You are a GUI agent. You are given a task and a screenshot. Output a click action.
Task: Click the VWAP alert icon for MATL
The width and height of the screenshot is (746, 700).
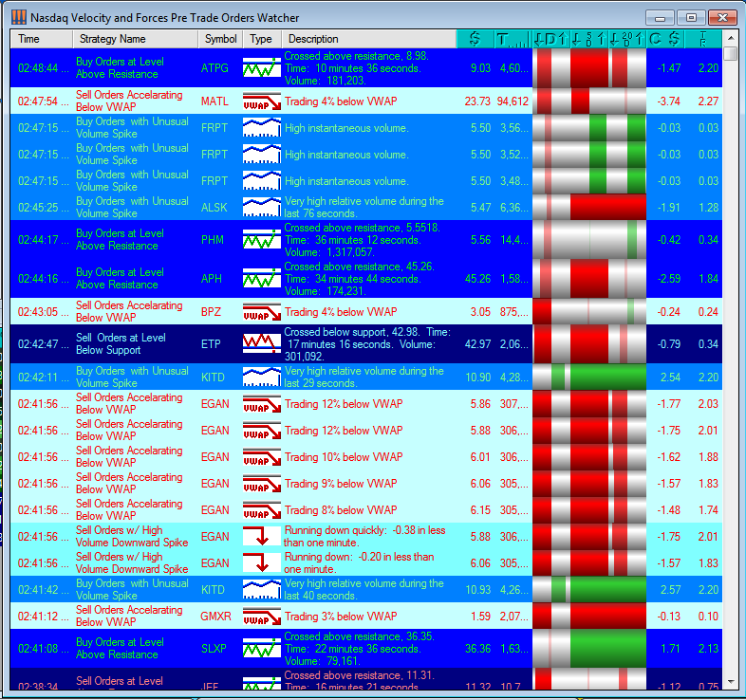[x=262, y=101]
